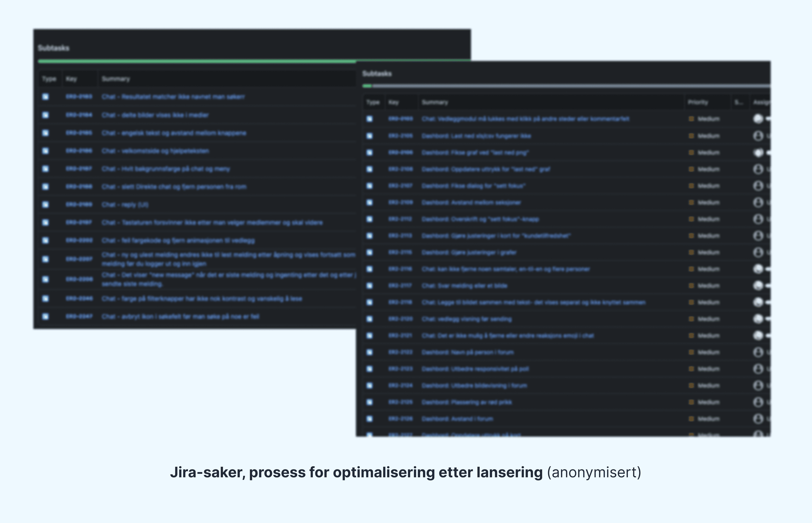Click assignee avatar for 'Dashbord: Gjøre justeringer i grafer'
This screenshot has width=812, height=523.
(x=758, y=252)
